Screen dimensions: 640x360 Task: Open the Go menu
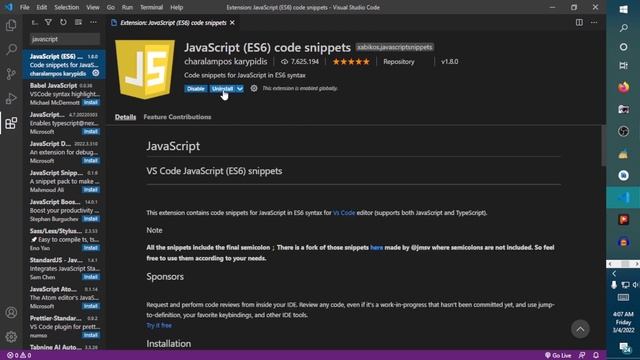coord(111,7)
